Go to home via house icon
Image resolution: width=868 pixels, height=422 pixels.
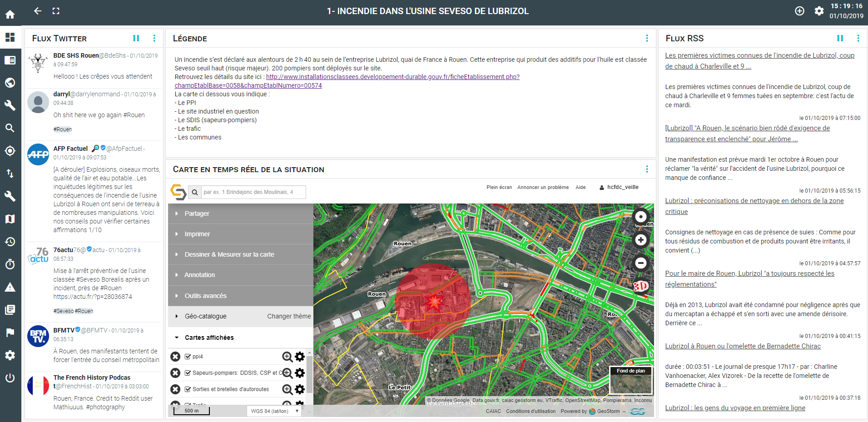[10, 15]
